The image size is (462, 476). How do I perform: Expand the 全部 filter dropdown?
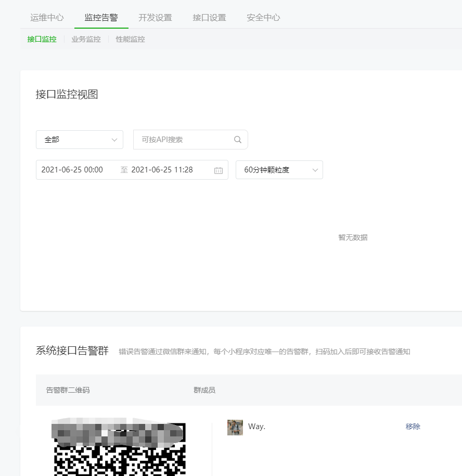(x=80, y=140)
